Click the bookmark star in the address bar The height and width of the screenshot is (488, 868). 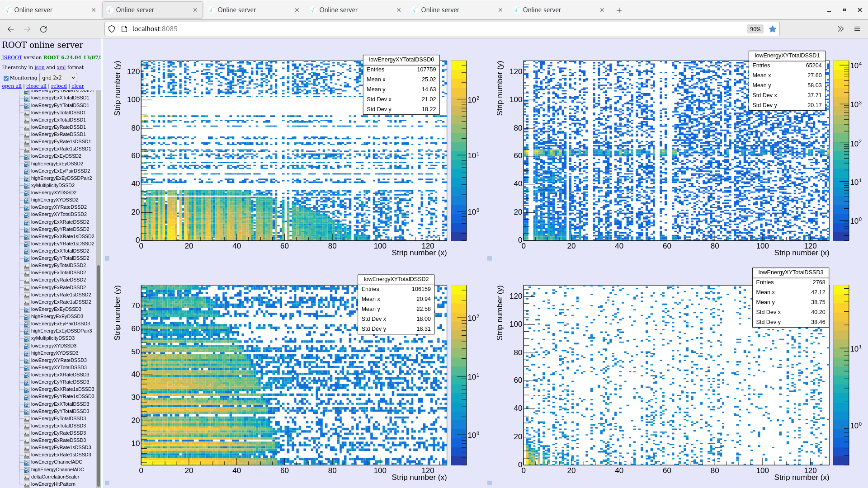point(773,28)
